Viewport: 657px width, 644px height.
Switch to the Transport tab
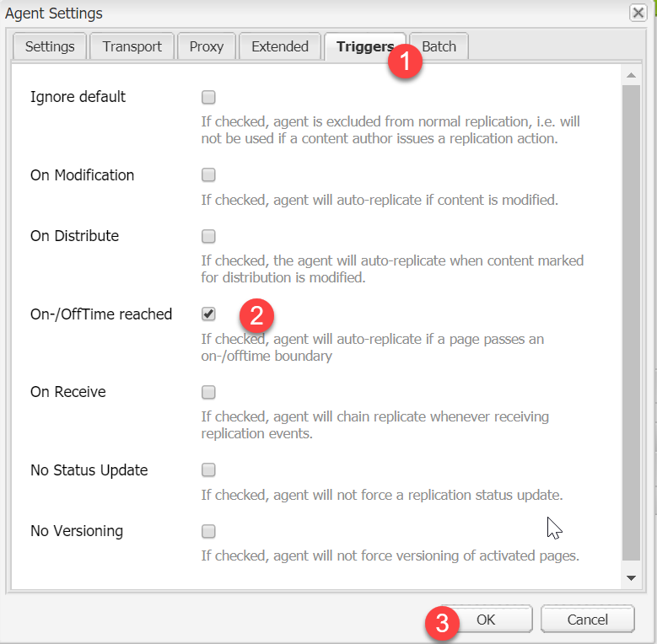[132, 47]
